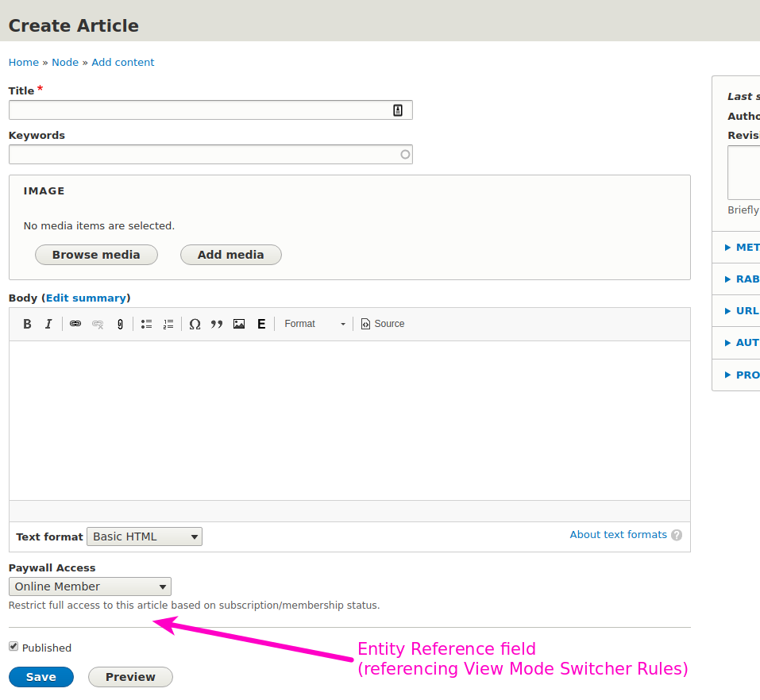Insert a bulleted list
Screen dimensions: 760x700
pyautogui.click(x=146, y=324)
